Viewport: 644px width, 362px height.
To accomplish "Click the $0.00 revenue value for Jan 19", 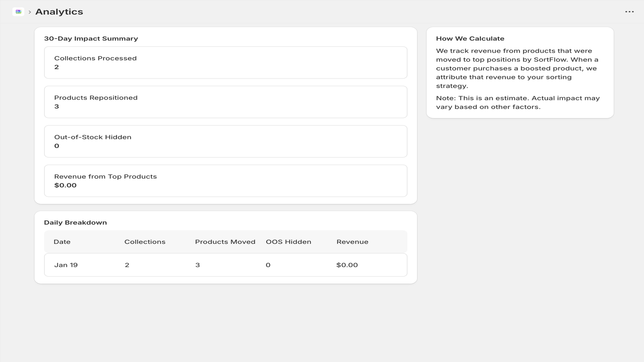I will (x=348, y=265).
